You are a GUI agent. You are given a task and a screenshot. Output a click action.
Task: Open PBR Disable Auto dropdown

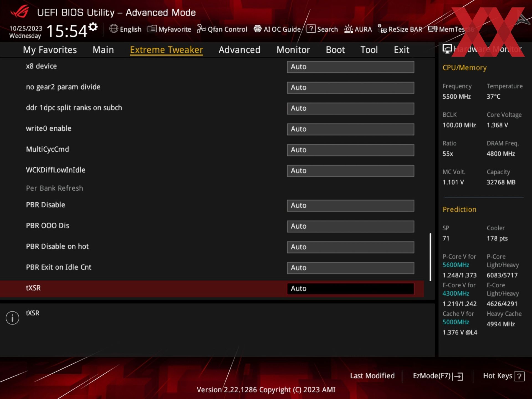pos(351,206)
